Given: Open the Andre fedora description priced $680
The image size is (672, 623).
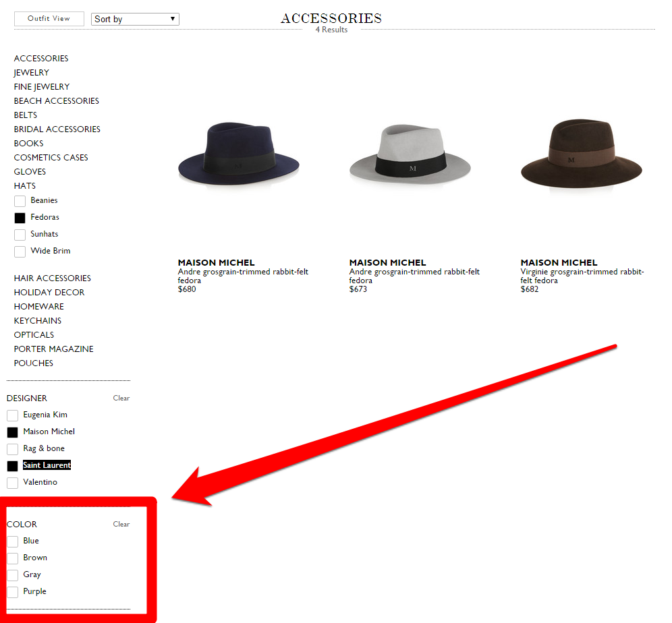Looking at the screenshot, I should pyautogui.click(x=243, y=276).
